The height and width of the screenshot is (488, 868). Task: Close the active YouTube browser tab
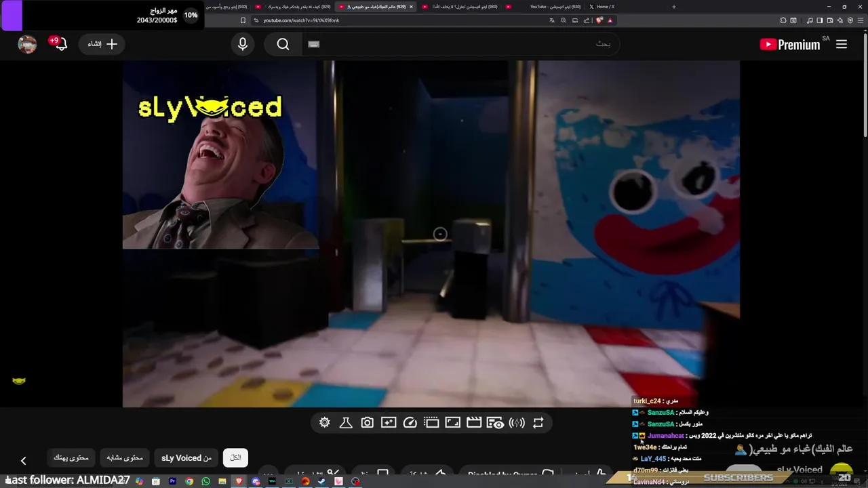[411, 7]
